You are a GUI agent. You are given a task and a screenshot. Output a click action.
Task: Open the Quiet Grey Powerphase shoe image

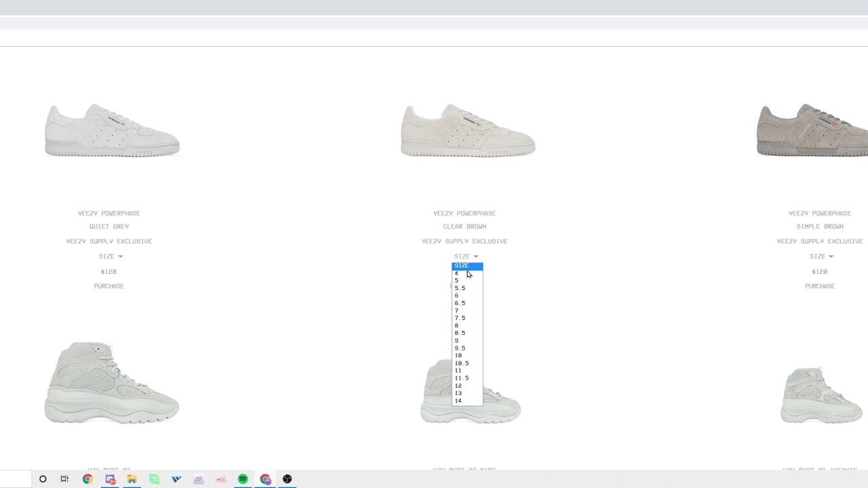point(112,130)
